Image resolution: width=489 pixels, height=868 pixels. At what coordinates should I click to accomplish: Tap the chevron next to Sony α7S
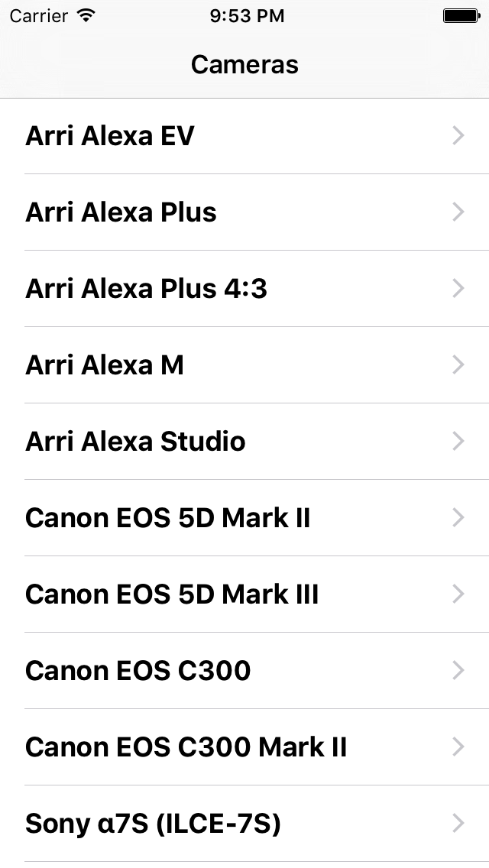[x=458, y=823]
